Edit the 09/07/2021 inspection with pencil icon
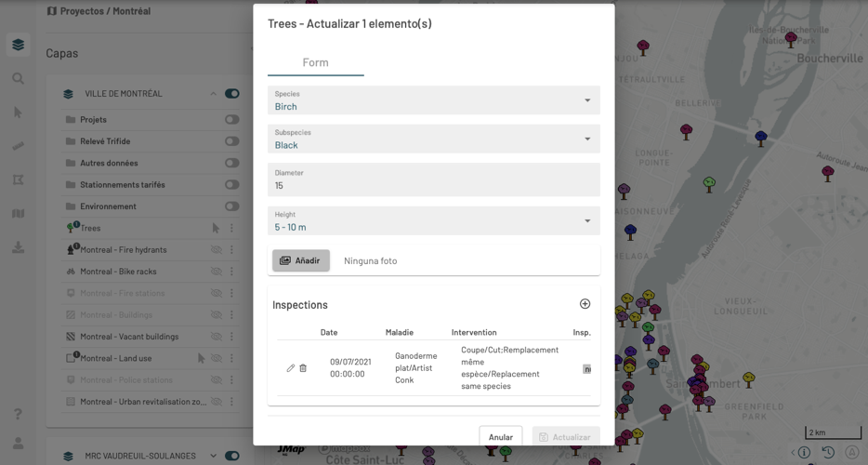Image resolution: width=868 pixels, height=465 pixels. pos(290,368)
